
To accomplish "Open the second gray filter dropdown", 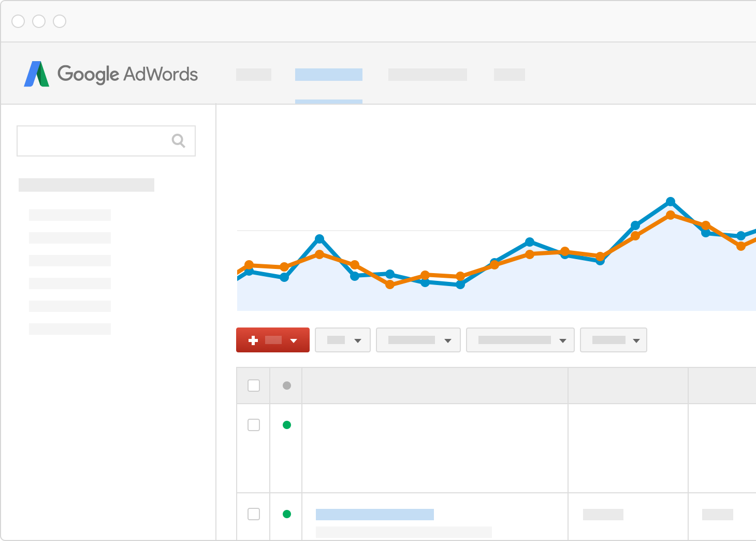I will pos(418,340).
